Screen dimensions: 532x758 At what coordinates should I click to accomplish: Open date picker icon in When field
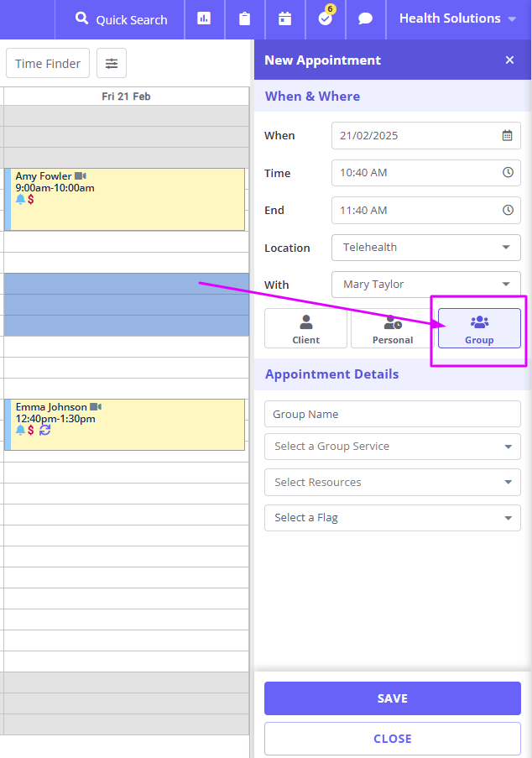507,135
